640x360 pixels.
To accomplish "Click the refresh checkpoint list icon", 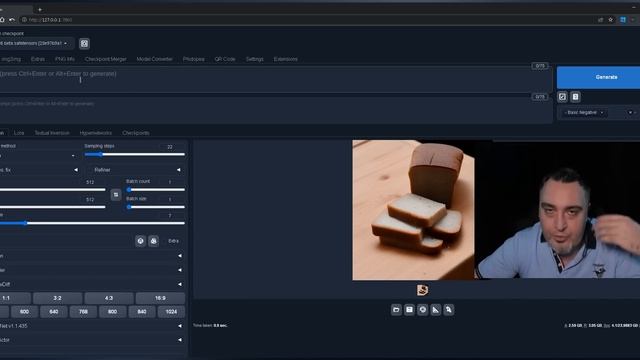I will tap(84, 44).
